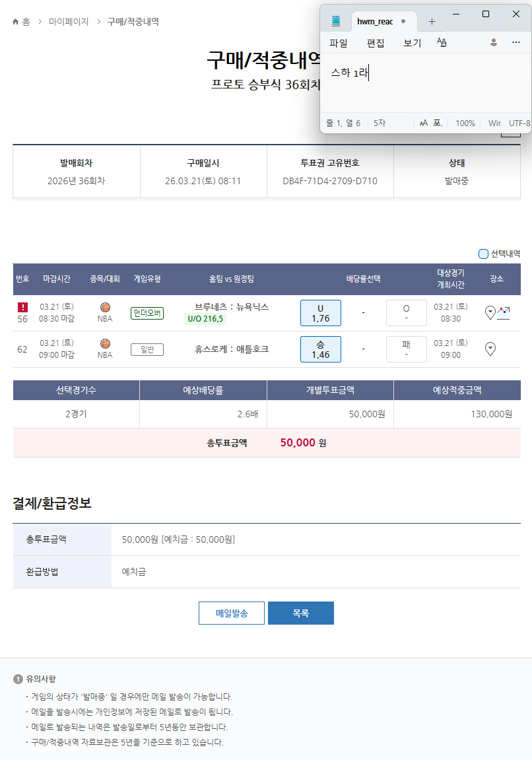Open the 파일 menu in Notepad
The width and height of the screenshot is (532, 760).
click(x=339, y=43)
